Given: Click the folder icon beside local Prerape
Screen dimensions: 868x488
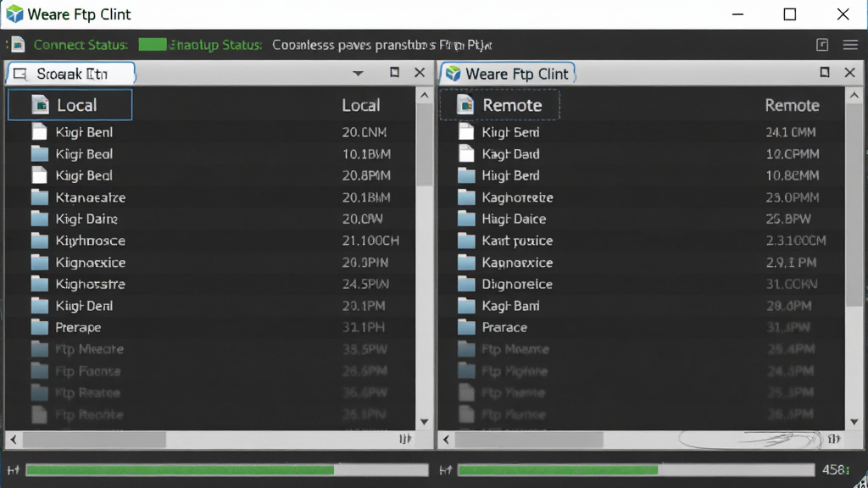Looking at the screenshot, I should point(39,328).
